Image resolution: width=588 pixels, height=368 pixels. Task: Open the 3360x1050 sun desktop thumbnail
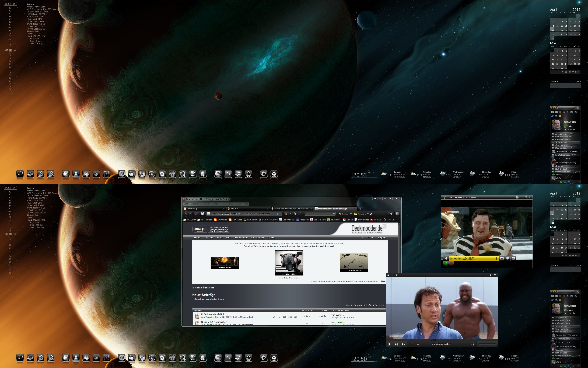click(x=225, y=263)
